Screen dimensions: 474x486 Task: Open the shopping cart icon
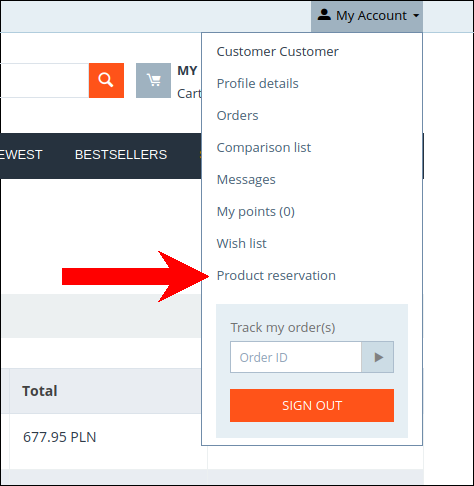(x=153, y=80)
